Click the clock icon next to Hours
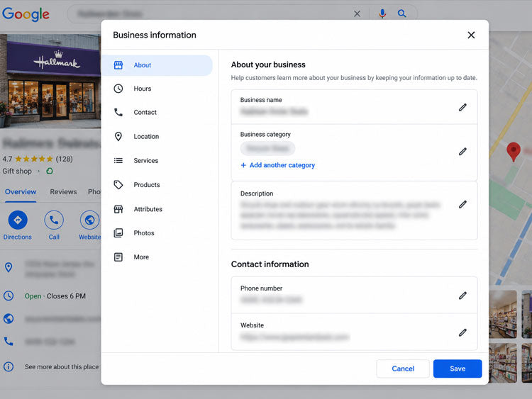Image resolution: width=532 pixels, height=399 pixels. pos(118,89)
